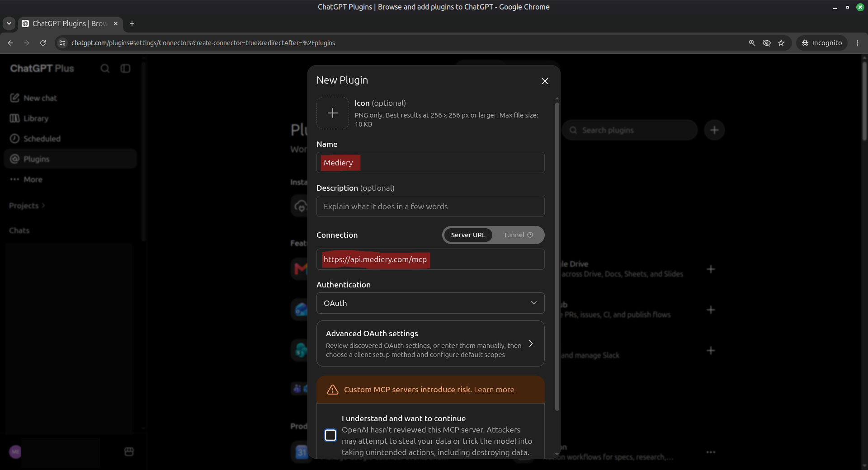
Task: Select the Server URL connection option
Action: pyautogui.click(x=468, y=235)
